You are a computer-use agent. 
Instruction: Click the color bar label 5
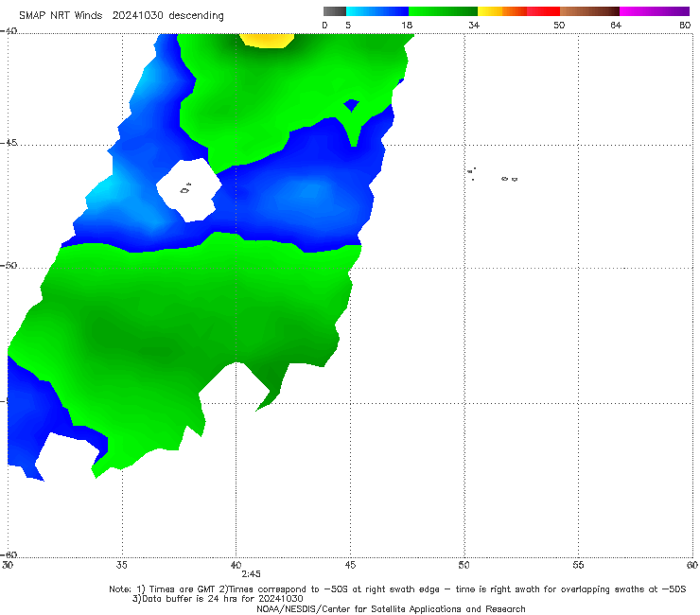pyautogui.click(x=348, y=25)
